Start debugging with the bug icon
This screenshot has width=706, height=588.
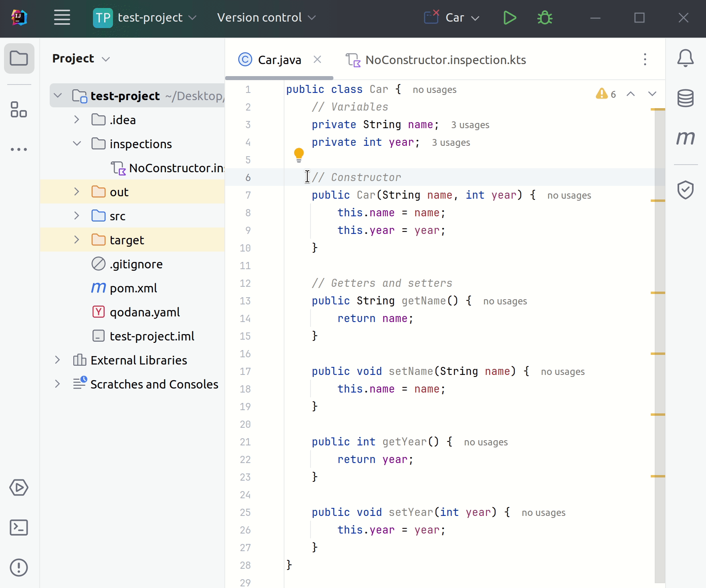[545, 18]
